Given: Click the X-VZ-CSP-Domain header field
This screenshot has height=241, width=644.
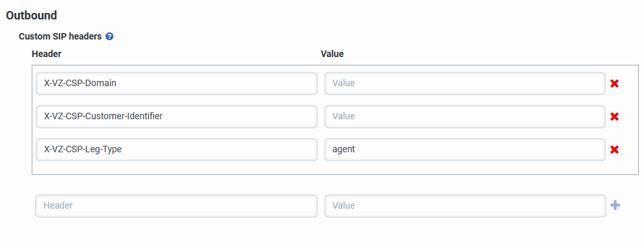Looking at the screenshot, I should coord(176,84).
